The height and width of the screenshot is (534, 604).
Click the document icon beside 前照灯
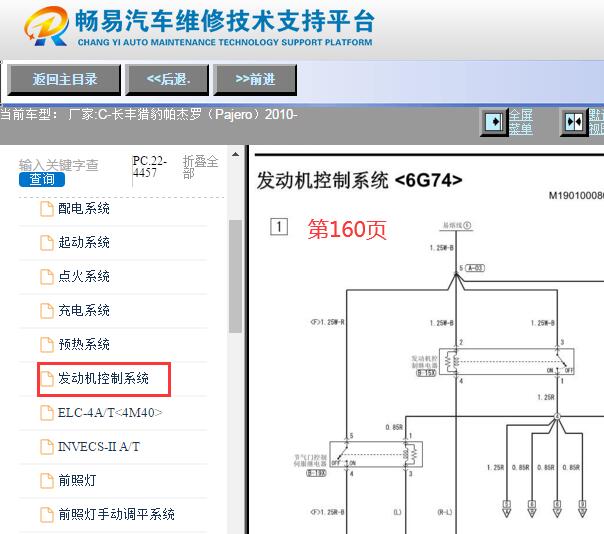pos(47,480)
